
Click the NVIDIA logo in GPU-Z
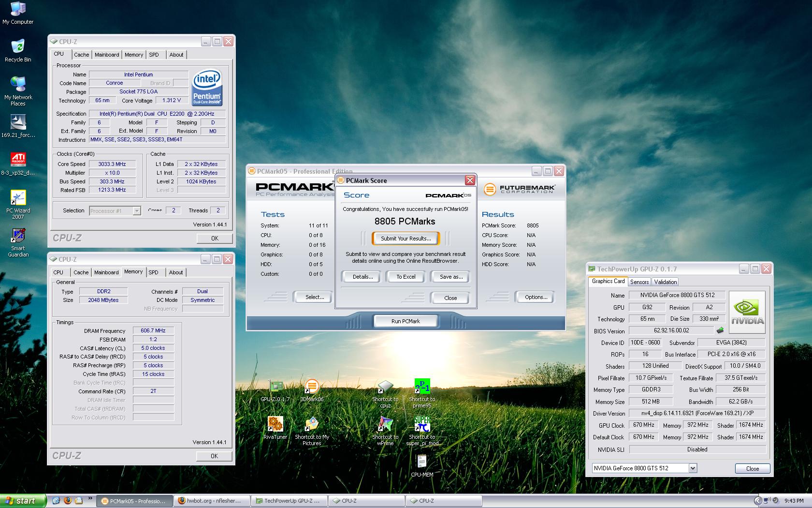click(747, 312)
